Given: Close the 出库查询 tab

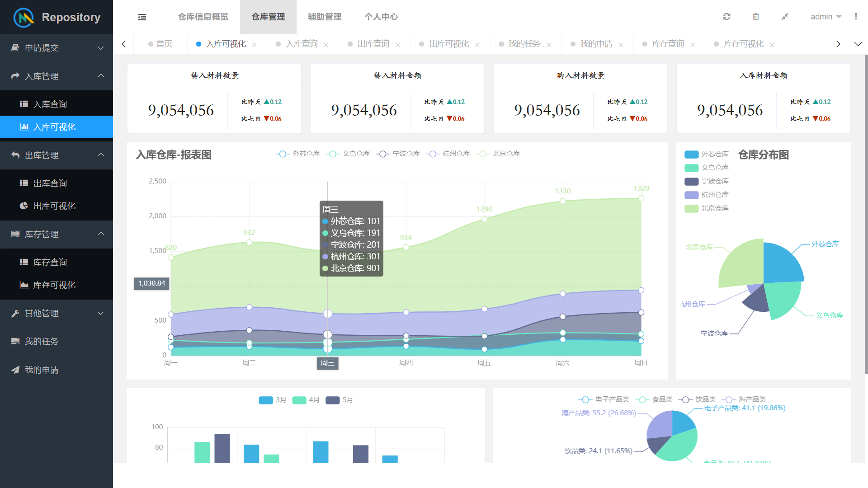Looking at the screenshot, I should [x=398, y=45].
